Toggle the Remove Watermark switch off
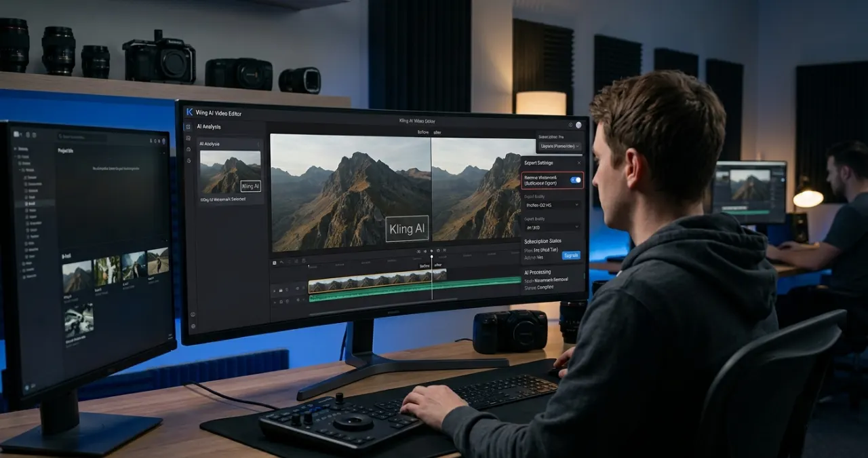The height and width of the screenshot is (458, 868). tap(575, 180)
